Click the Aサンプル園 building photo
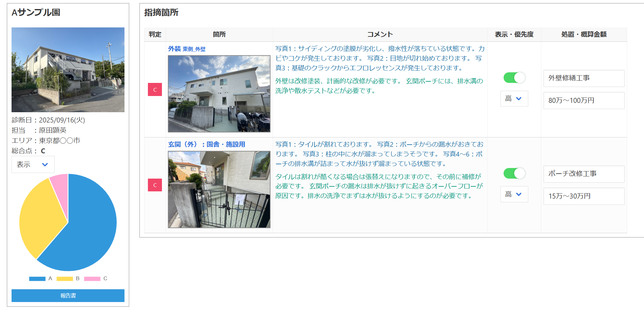 pos(68,70)
